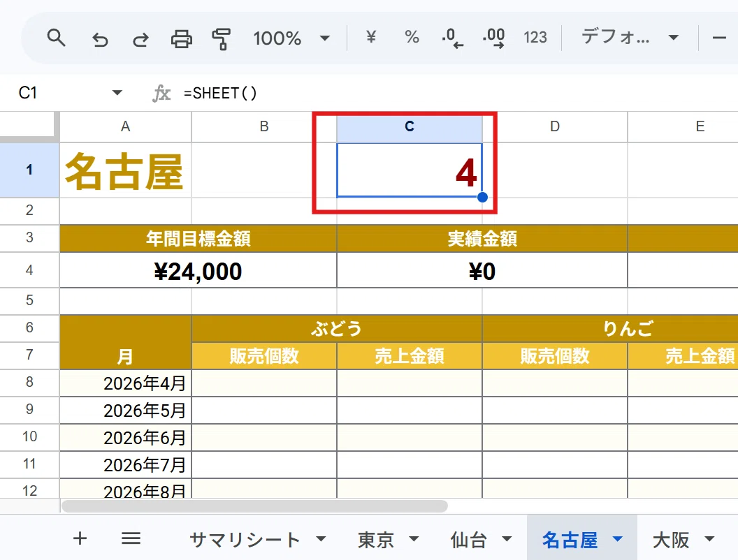Apply yen currency format
This screenshot has width=738, height=560.
[371, 37]
